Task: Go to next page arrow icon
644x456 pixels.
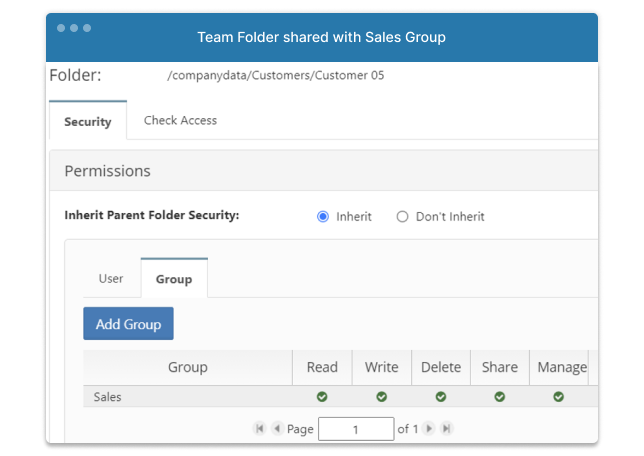Action: coord(429,428)
